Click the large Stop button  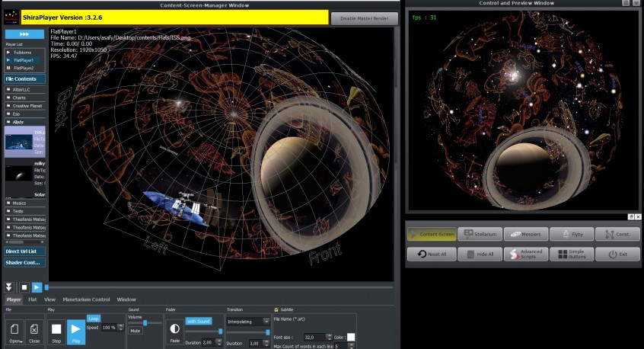point(56,332)
